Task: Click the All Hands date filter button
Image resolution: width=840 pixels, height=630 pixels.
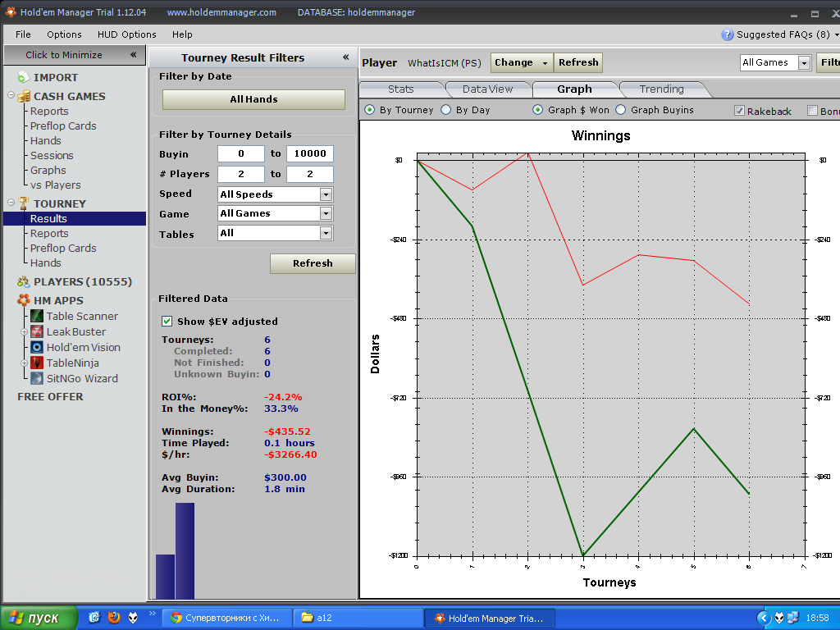Action: click(254, 99)
